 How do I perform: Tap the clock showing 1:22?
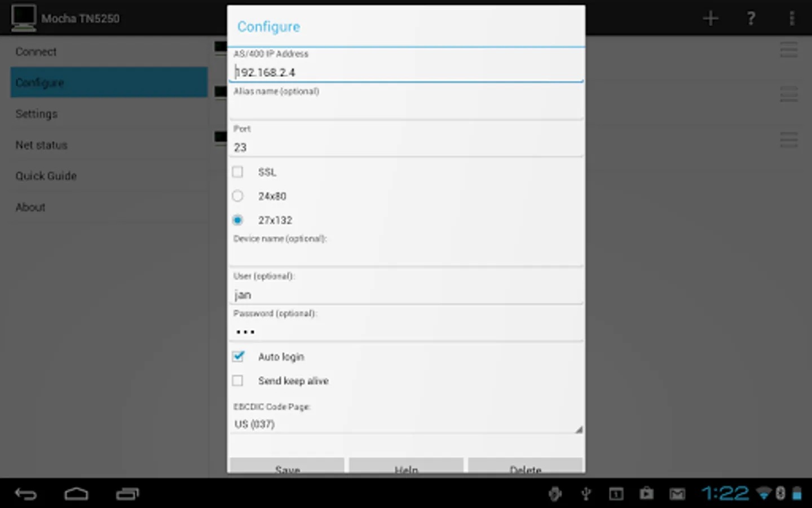tap(725, 494)
